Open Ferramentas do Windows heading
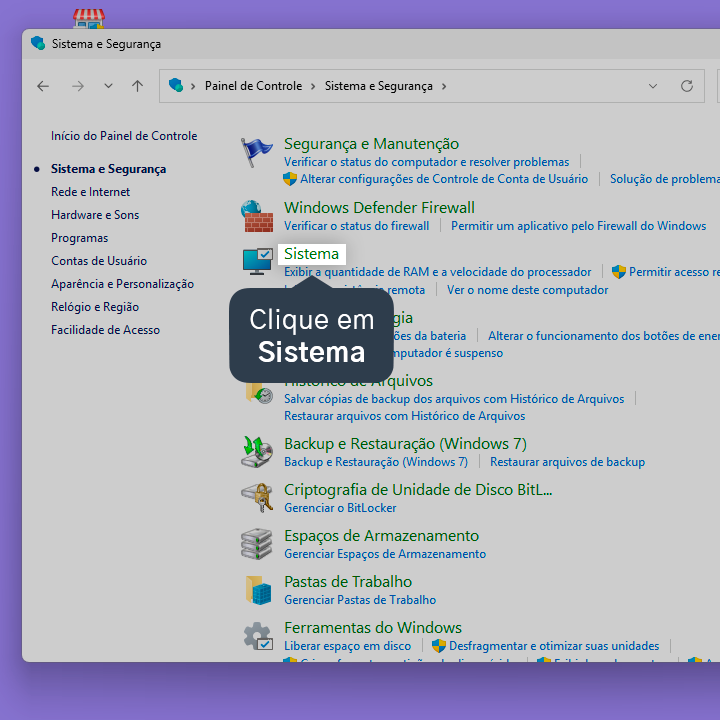This screenshot has height=720, width=720. click(x=373, y=627)
